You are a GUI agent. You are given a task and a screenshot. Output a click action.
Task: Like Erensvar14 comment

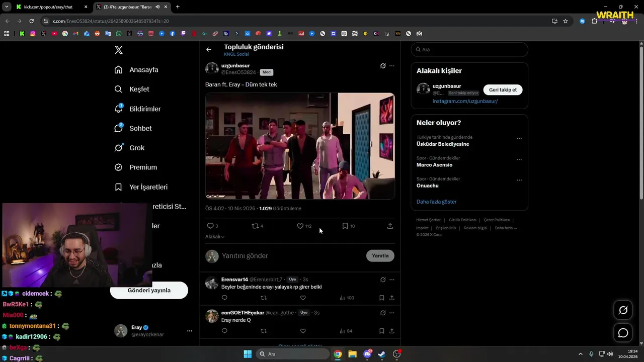pos(303,298)
